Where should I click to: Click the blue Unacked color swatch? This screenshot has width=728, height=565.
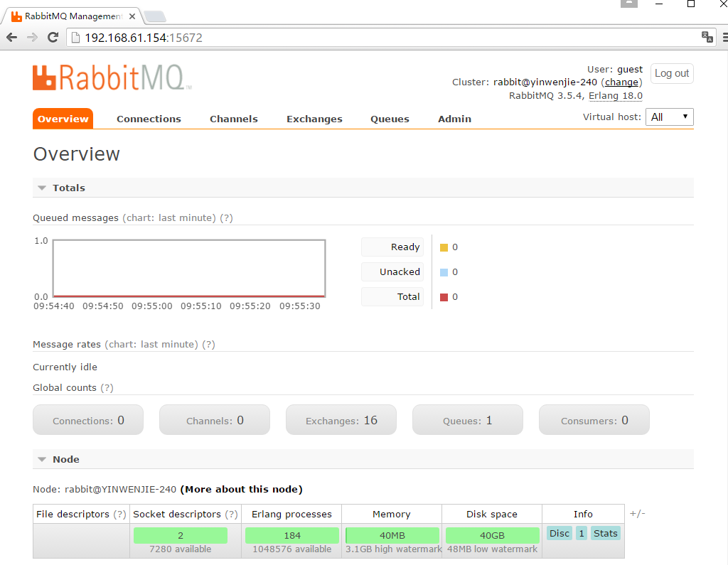(444, 272)
